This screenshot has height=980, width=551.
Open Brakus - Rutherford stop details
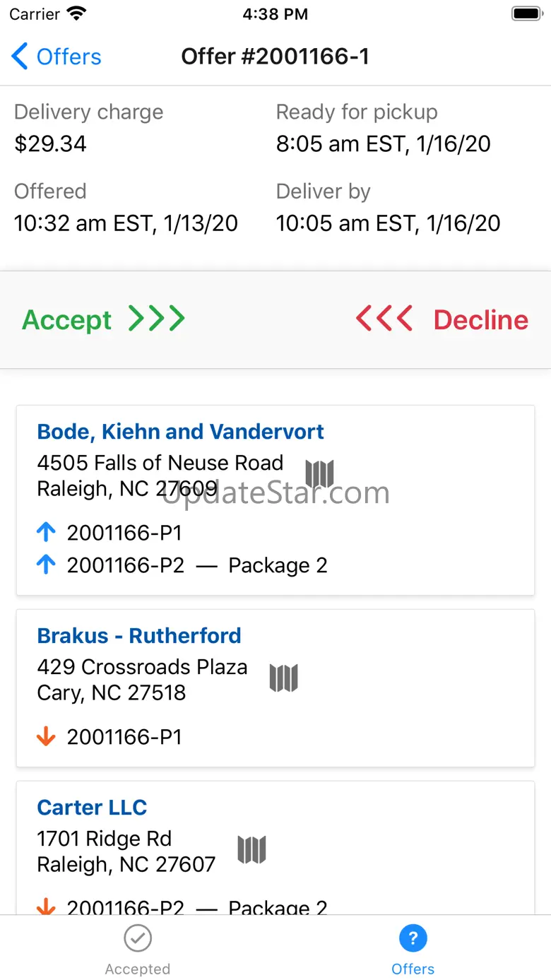point(139,636)
